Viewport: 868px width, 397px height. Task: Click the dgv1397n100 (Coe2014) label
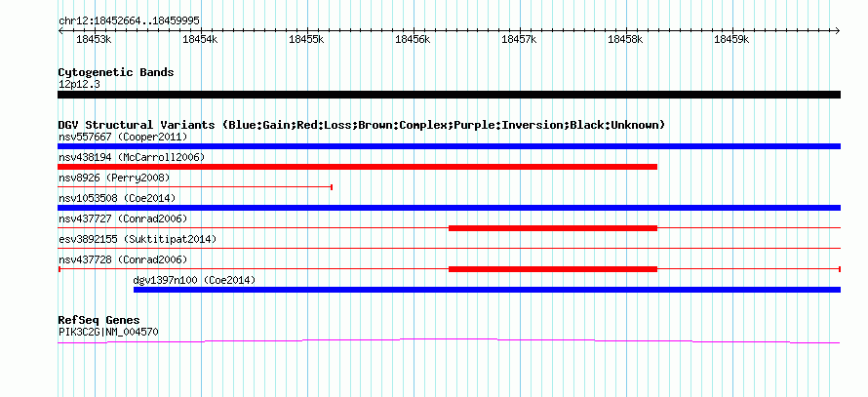(195, 280)
